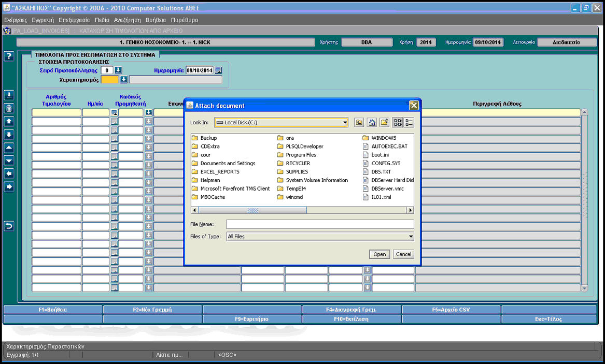Image resolution: width=605 pixels, height=364 pixels.
Task: Select the IL01.xml file
Action: (377, 197)
